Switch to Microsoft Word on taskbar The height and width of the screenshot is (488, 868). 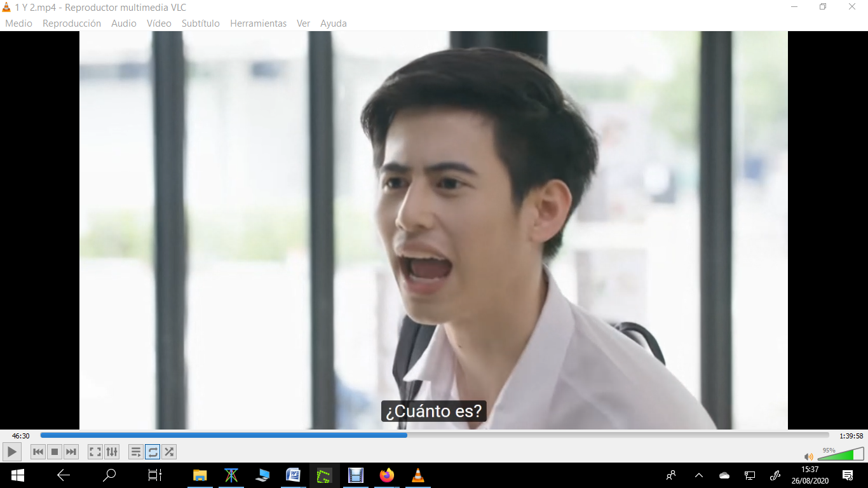294,475
